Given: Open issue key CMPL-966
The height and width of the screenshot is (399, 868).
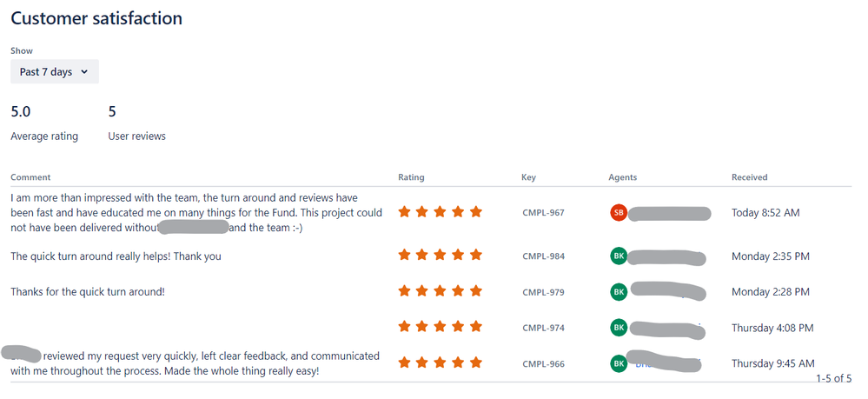Looking at the screenshot, I should 543,363.
